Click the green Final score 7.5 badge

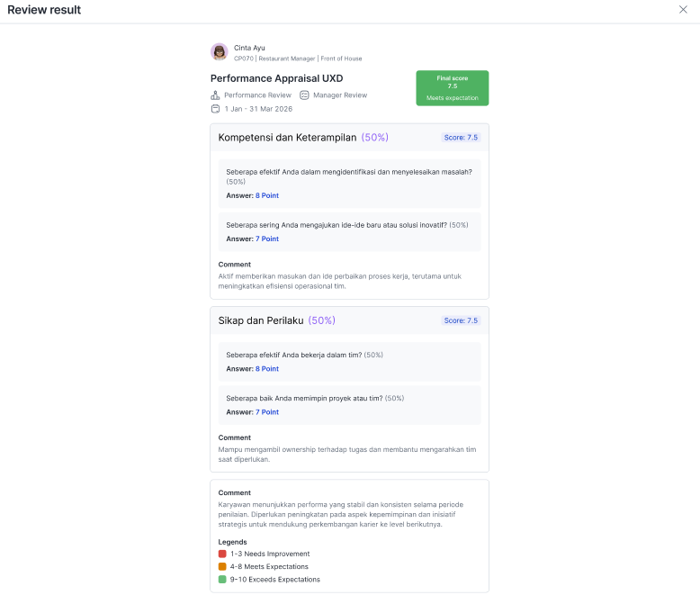(453, 88)
